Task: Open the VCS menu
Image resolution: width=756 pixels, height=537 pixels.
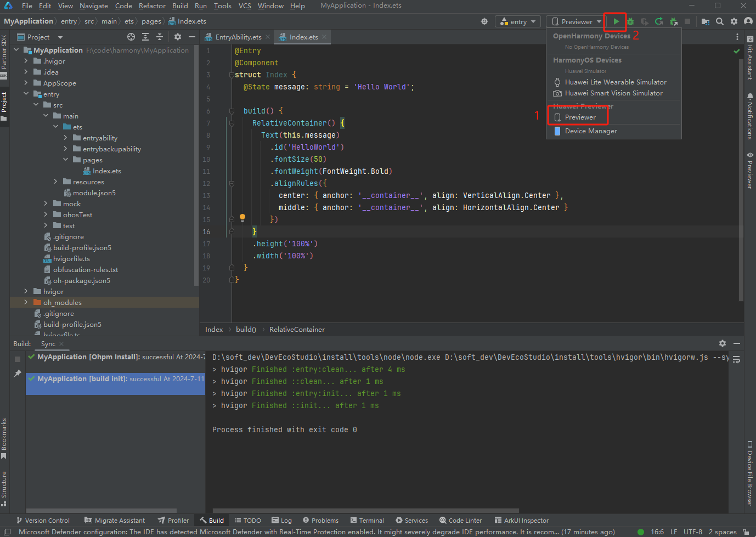Action: [x=245, y=6]
